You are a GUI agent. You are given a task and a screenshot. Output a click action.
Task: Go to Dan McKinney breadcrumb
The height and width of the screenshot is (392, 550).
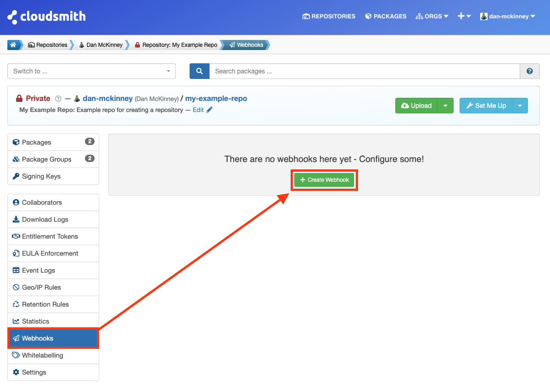click(x=101, y=45)
